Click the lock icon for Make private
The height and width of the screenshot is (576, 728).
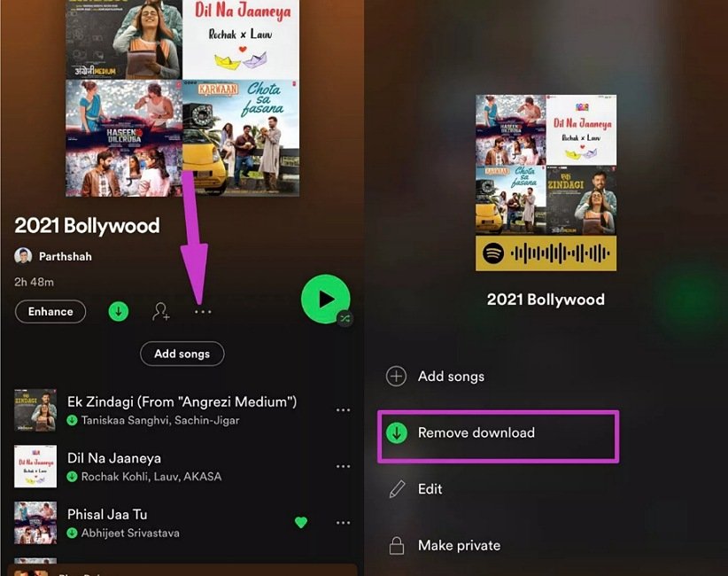tap(397, 545)
